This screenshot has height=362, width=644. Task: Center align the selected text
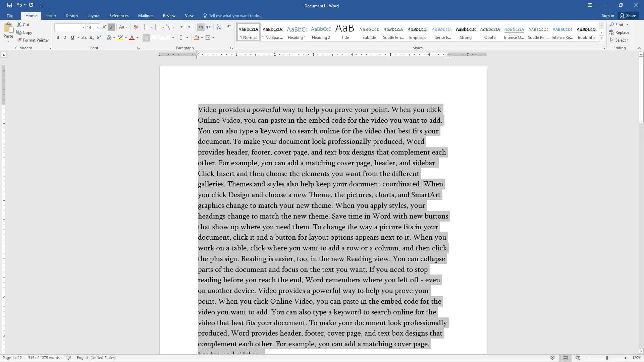[154, 38]
